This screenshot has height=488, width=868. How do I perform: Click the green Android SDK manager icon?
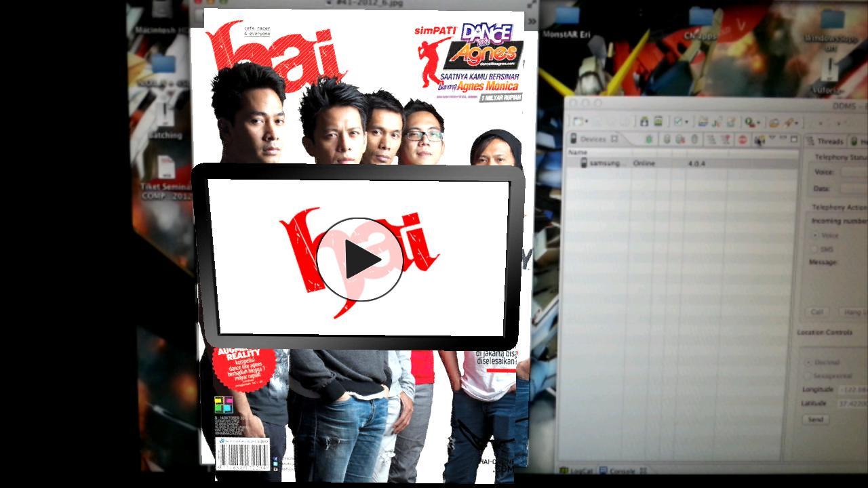click(644, 121)
